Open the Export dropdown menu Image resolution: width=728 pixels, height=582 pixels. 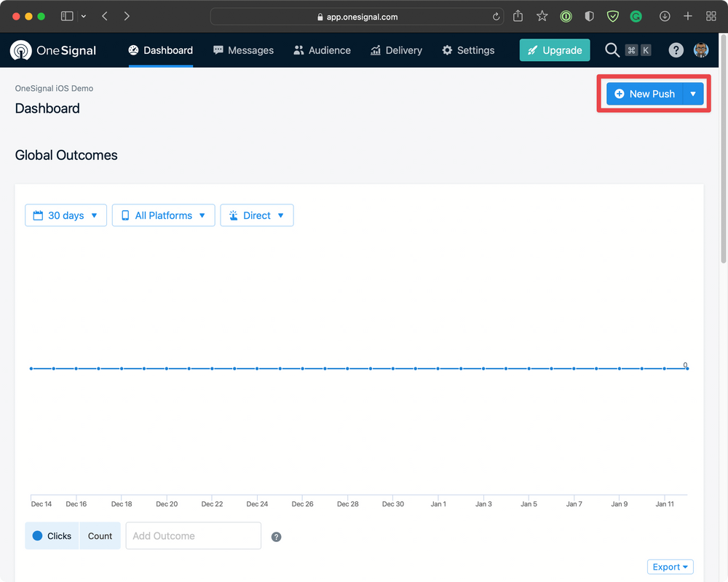[x=670, y=567]
